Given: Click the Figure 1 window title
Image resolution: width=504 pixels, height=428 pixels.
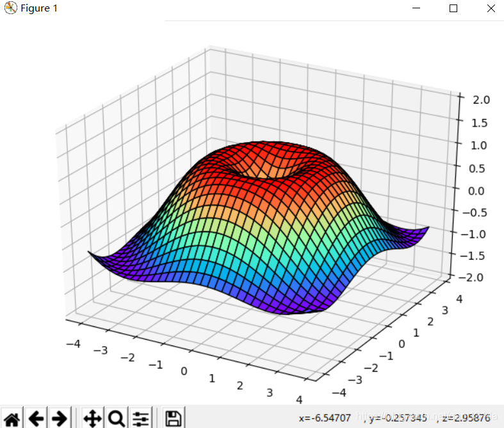Looking at the screenshot, I should click(x=39, y=8).
